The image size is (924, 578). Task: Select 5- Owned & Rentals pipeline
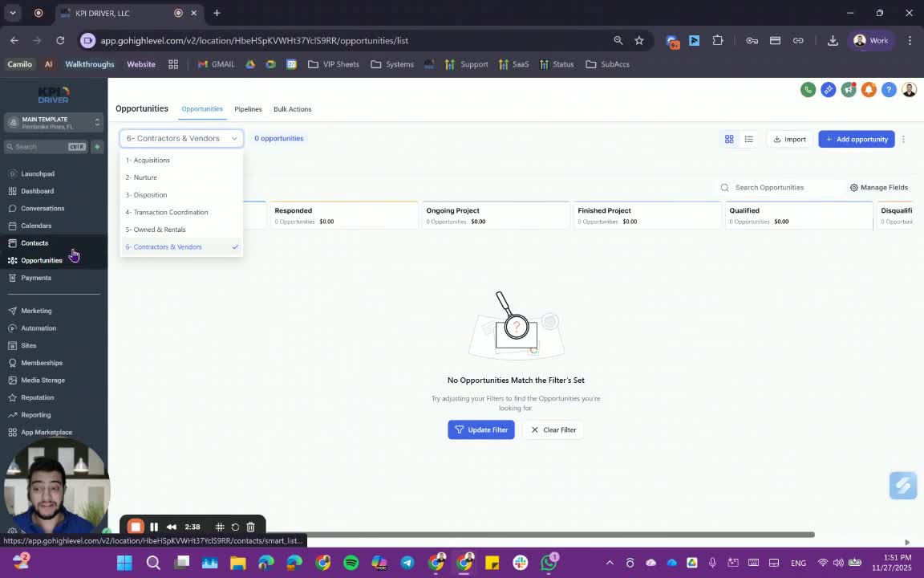[x=181, y=230]
